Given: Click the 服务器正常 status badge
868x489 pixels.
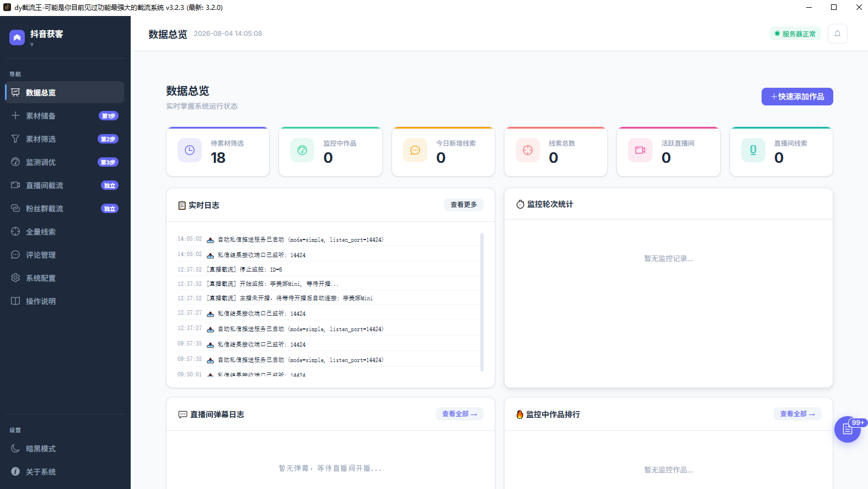Looking at the screenshot, I should click(x=795, y=34).
